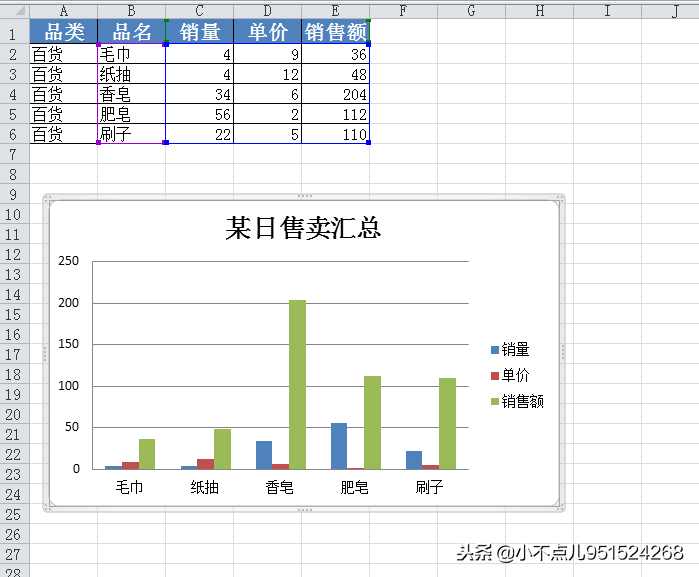Click red legend color marker for 单价

coord(494,376)
